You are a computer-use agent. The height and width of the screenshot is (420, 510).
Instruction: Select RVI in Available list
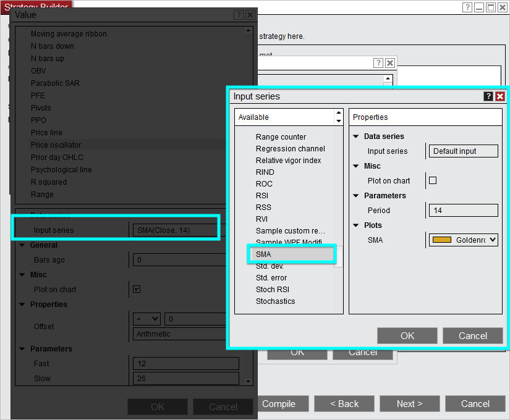tap(261, 219)
